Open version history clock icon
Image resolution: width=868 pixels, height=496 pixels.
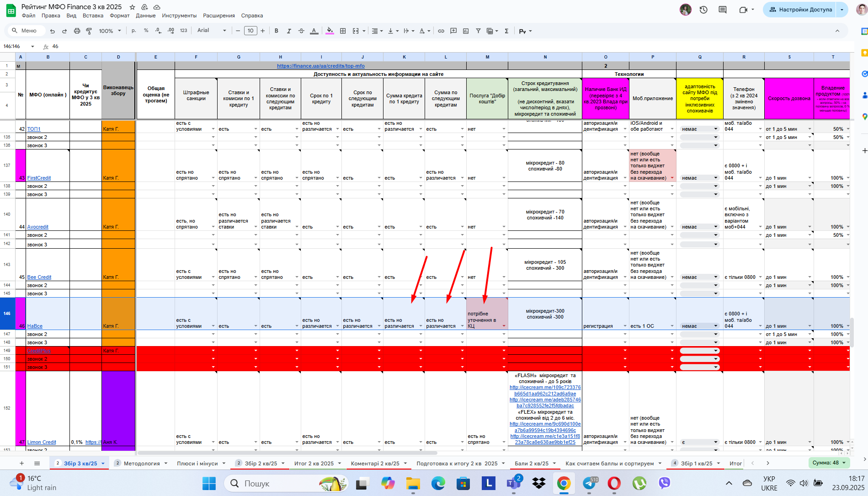tap(703, 10)
